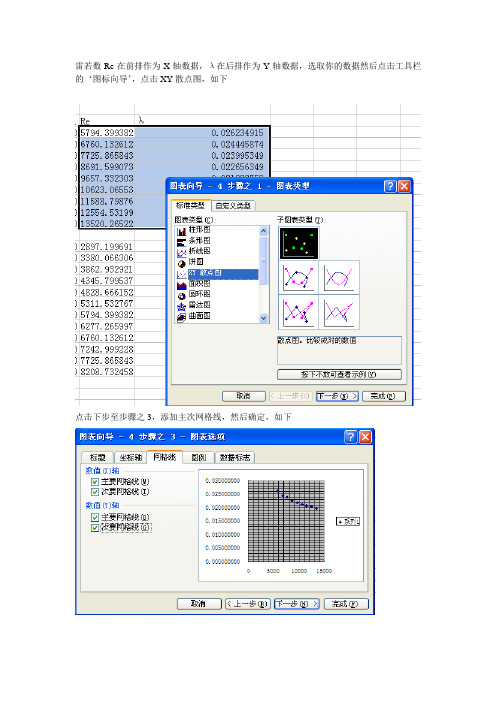Viewport: 496px width, 702px height.
Task: Switch to 标准类型 tab
Action: [x=190, y=205]
